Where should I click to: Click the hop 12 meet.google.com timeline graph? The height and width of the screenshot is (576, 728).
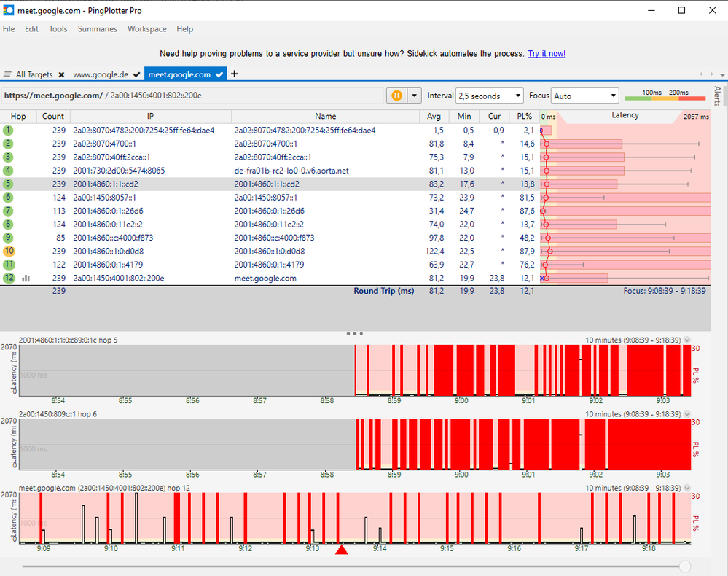pyautogui.click(x=355, y=518)
